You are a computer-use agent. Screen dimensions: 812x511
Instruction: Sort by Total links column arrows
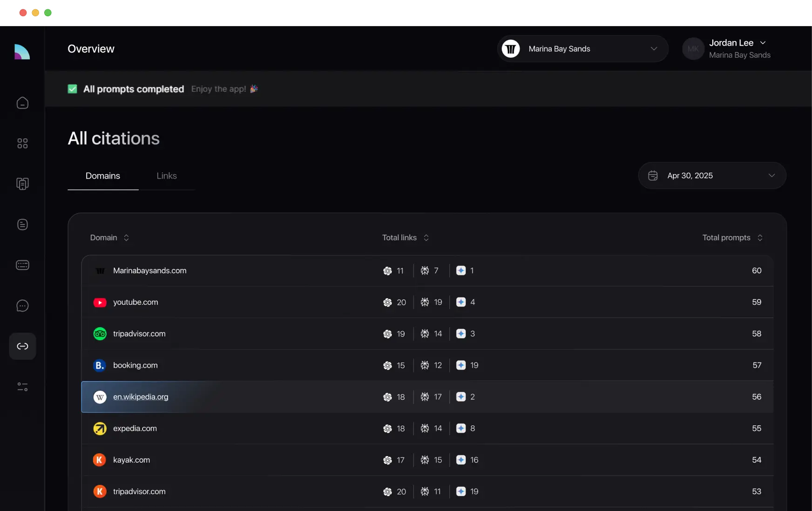point(426,238)
